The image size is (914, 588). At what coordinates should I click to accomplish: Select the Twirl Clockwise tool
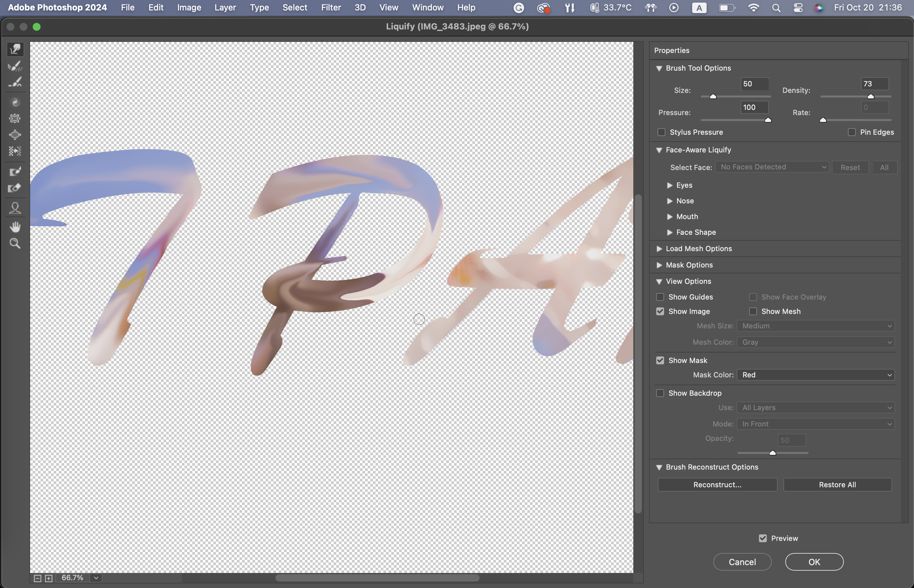tap(15, 102)
